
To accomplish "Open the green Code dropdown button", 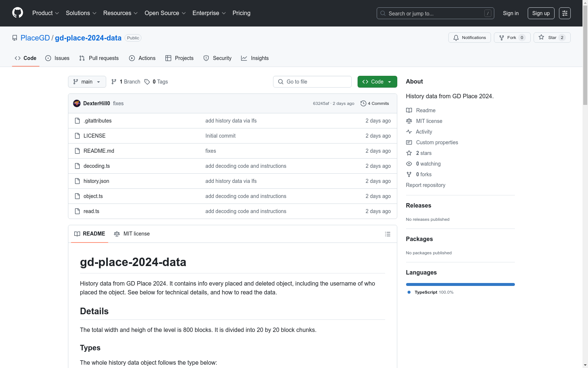I will point(377,82).
